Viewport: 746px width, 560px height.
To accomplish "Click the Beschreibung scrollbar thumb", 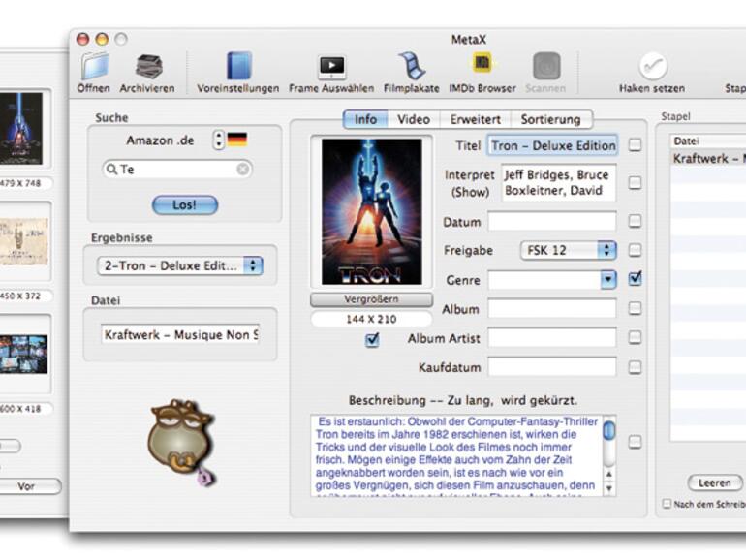I will pos(609,430).
